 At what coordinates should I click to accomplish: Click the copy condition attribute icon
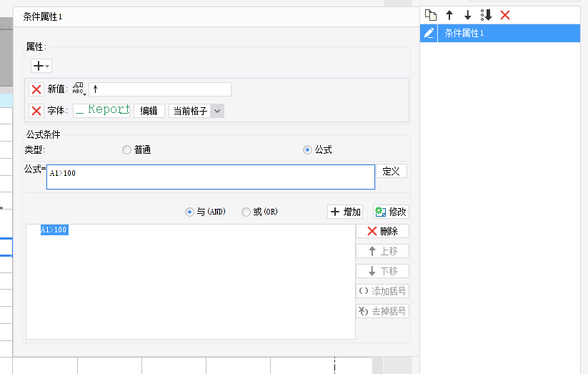pos(430,15)
